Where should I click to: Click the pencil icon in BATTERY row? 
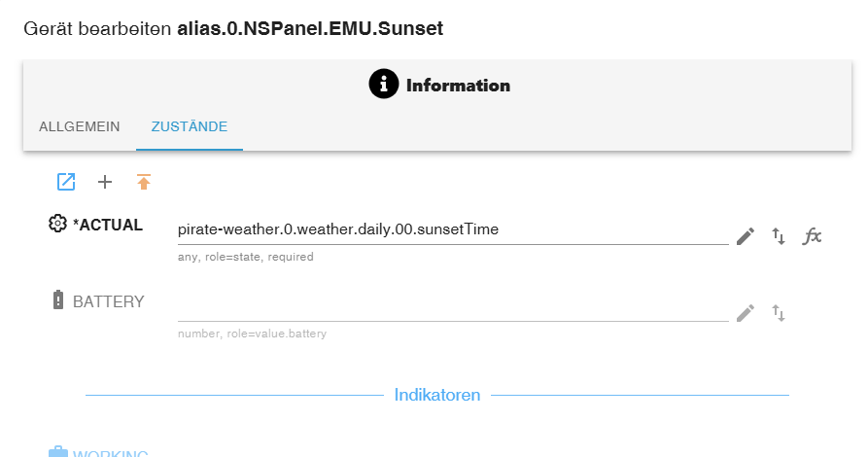746,312
